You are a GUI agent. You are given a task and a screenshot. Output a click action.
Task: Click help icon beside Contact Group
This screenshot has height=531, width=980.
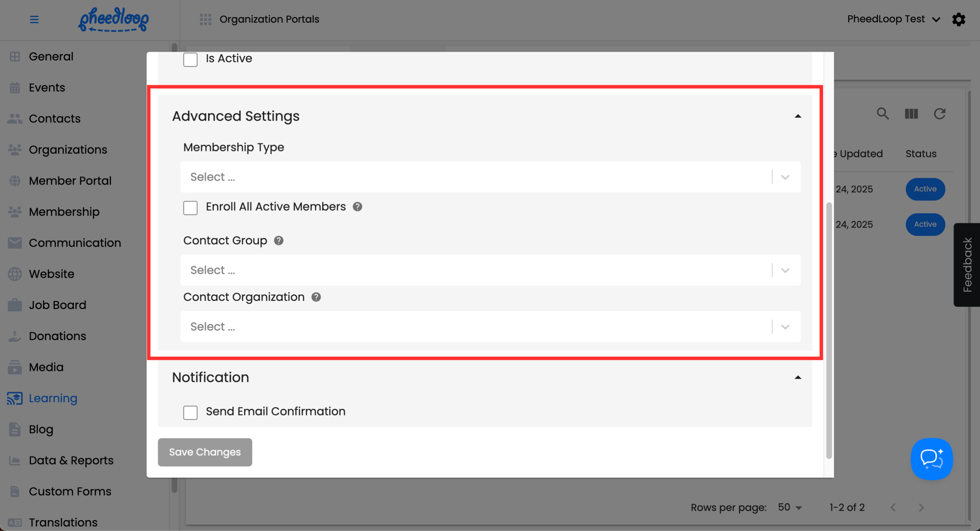click(279, 241)
